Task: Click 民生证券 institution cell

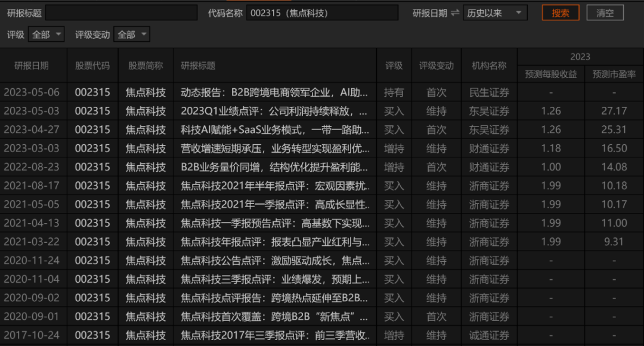Action: [x=489, y=92]
